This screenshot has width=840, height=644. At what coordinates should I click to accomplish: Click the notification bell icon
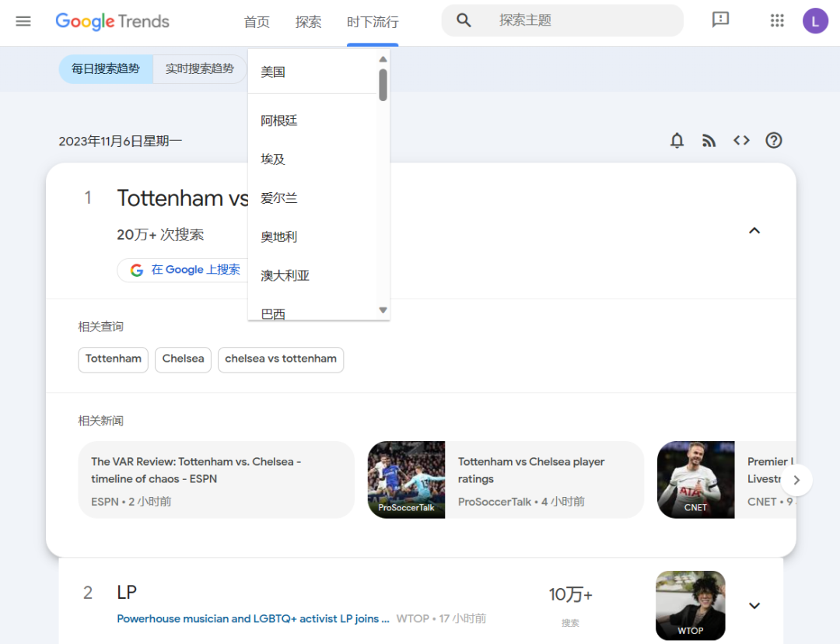(x=677, y=141)
